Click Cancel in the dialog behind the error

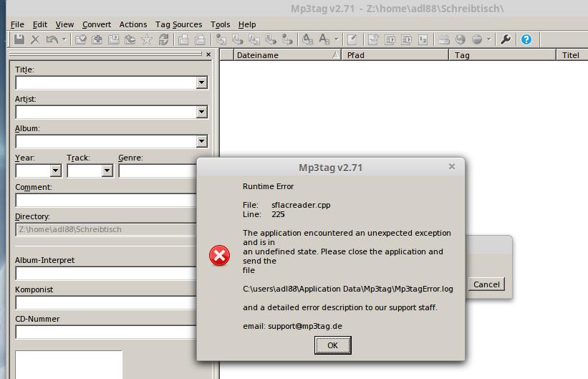click(486, 284)
